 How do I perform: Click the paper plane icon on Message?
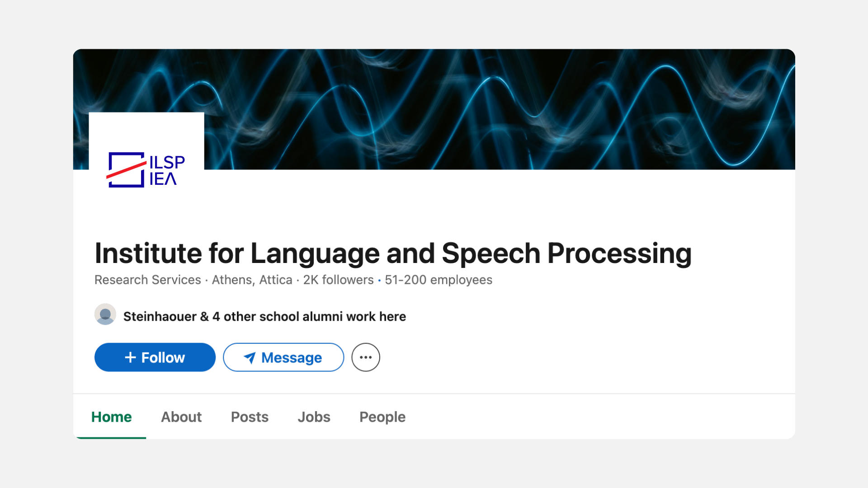coord(250,358)
